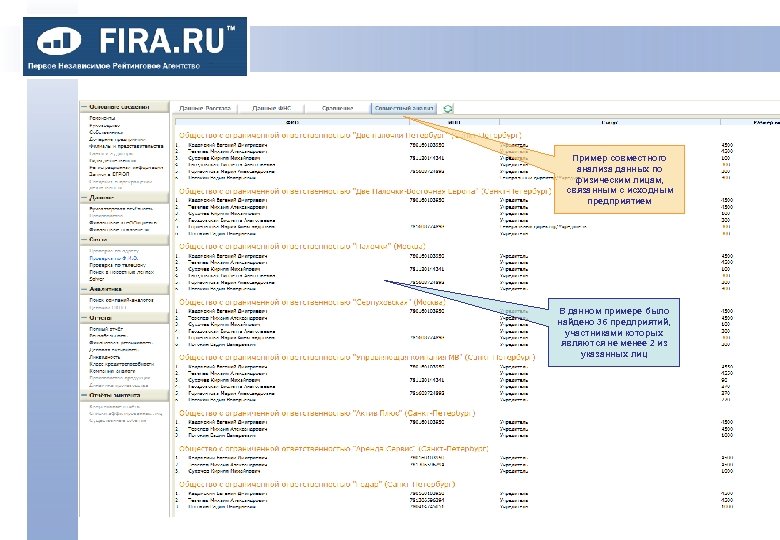This screenshot has height=540, width=780.
Task: Click company heading "Аренда Сервис"
Action: pos(334,449)
